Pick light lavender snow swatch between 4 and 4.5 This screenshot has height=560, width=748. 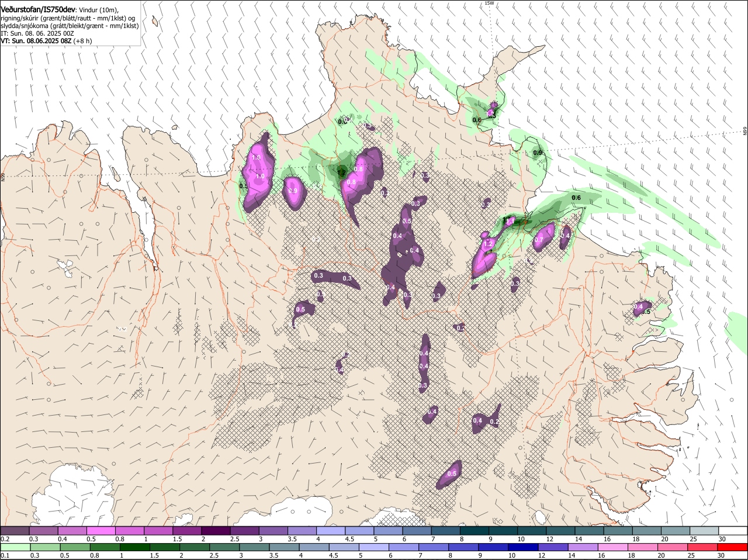click(x=331, y=531)
